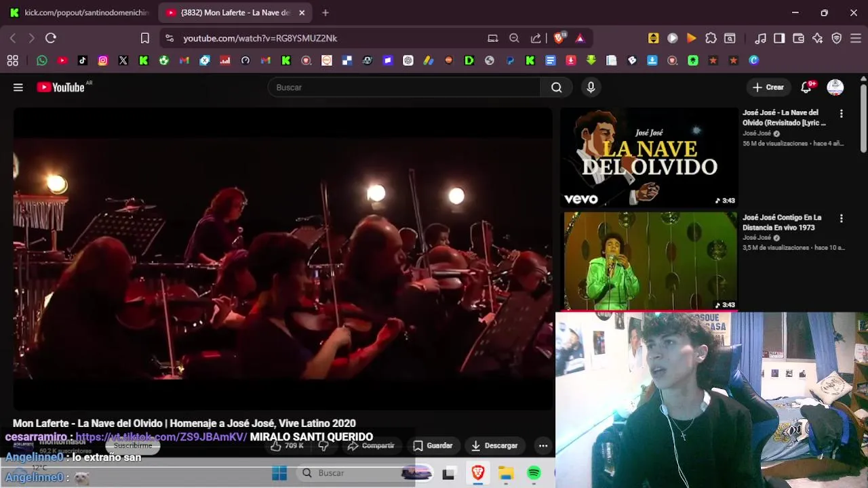
Task: Go to the YouTube home logo
Action: 60,87
